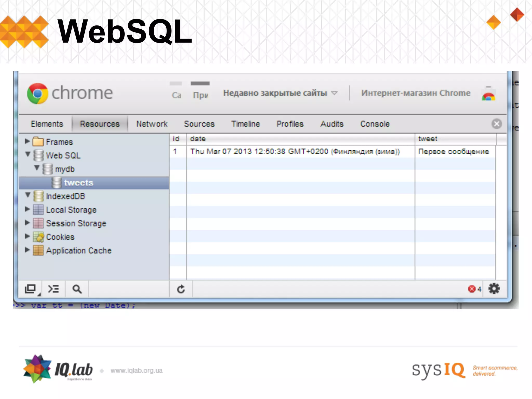The image size is (532, 399).
Task: Click the tweets table icon
Action: pyautogui.click(x=57, y=183)
